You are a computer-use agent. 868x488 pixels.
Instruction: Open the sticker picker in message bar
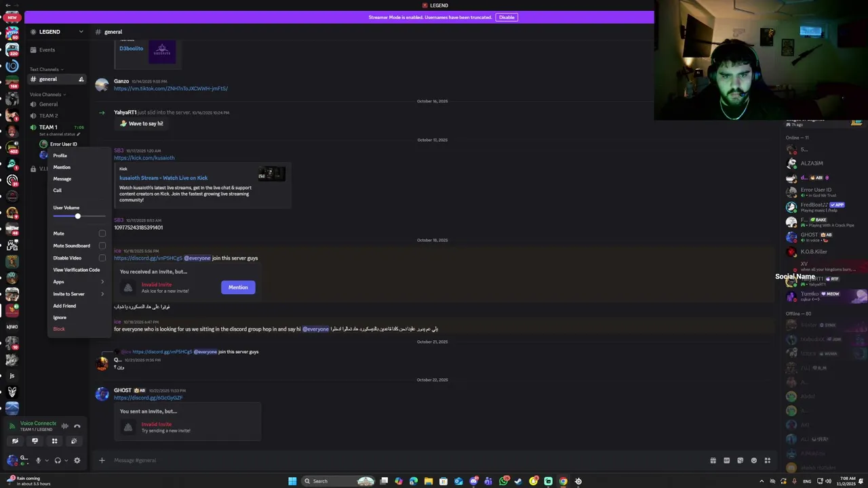[x=740, y=460]
